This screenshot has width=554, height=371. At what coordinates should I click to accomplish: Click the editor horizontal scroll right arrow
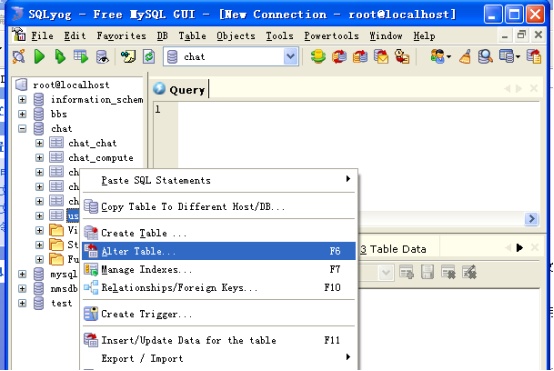[x=532, y=219]
